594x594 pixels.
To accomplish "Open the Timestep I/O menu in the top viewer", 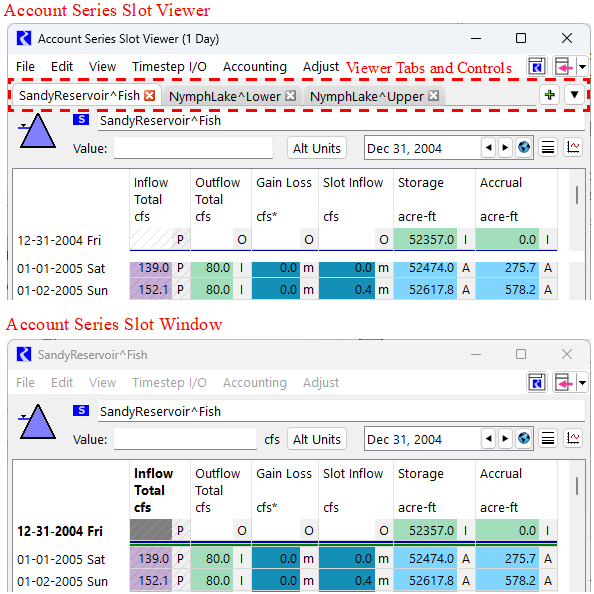I will pyautogui.click(x=169, y=67).
